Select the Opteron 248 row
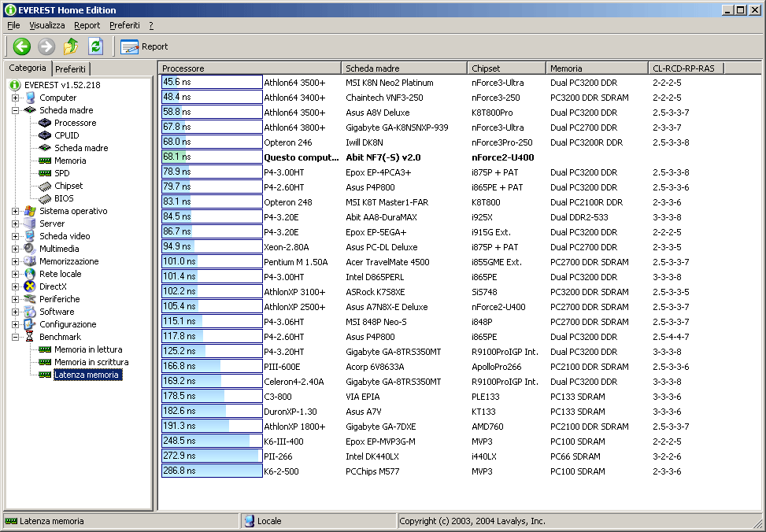Viewport: 766px width, 532px height. coord(459,202)
